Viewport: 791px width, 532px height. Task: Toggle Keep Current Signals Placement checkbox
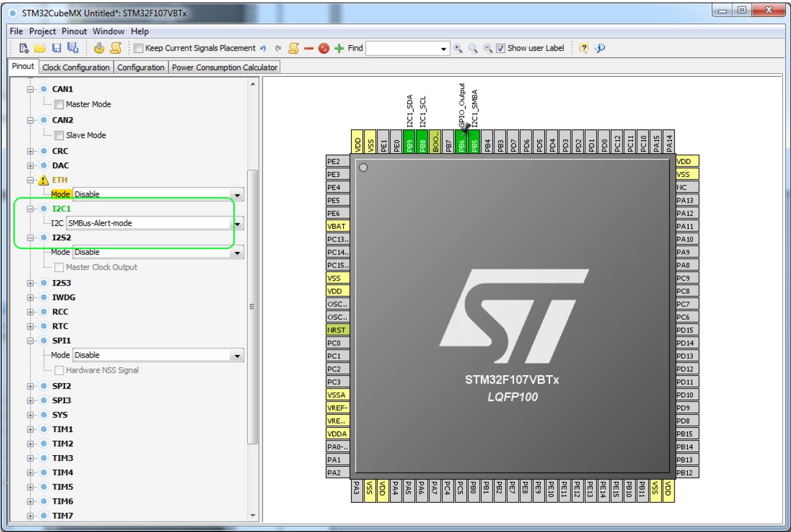(138, 48)
